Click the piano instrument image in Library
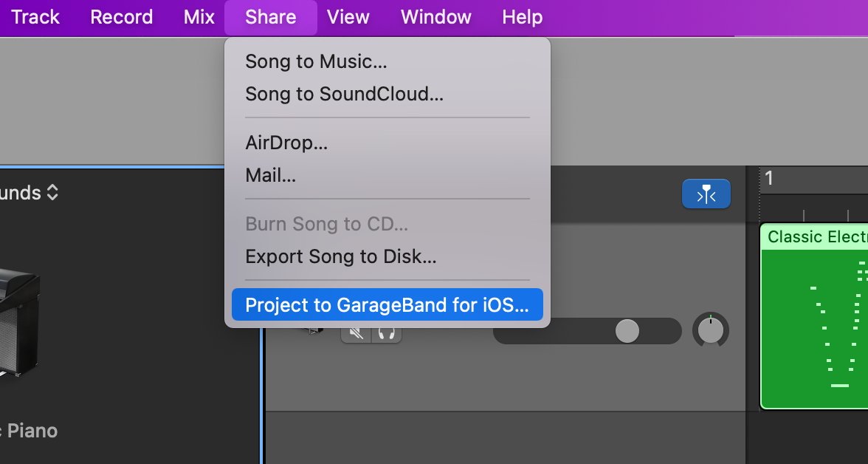 click(19, 323)
